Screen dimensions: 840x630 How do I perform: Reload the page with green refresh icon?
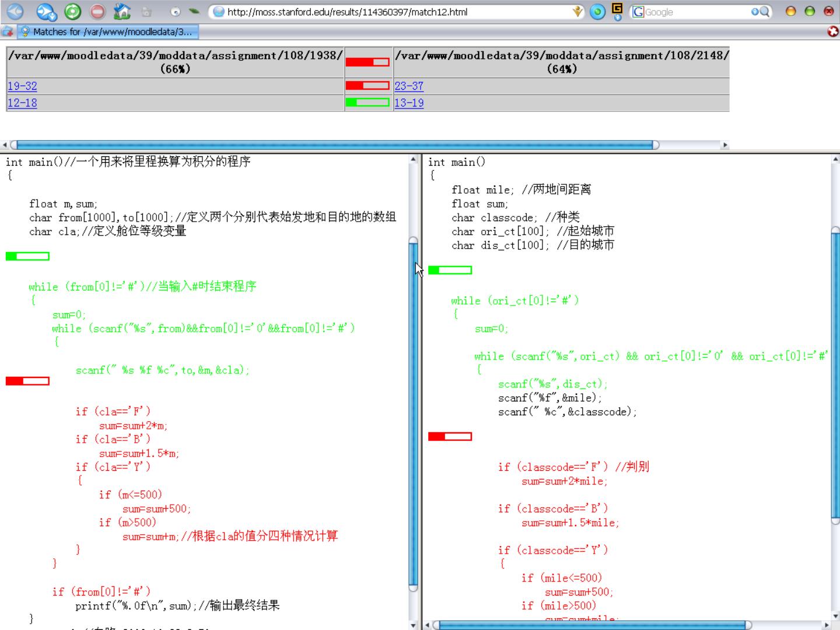72,11
